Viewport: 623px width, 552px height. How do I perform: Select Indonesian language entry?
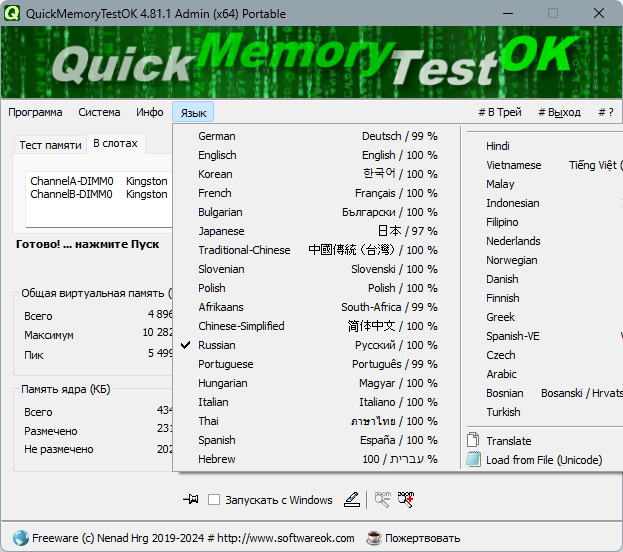[544, 203]
